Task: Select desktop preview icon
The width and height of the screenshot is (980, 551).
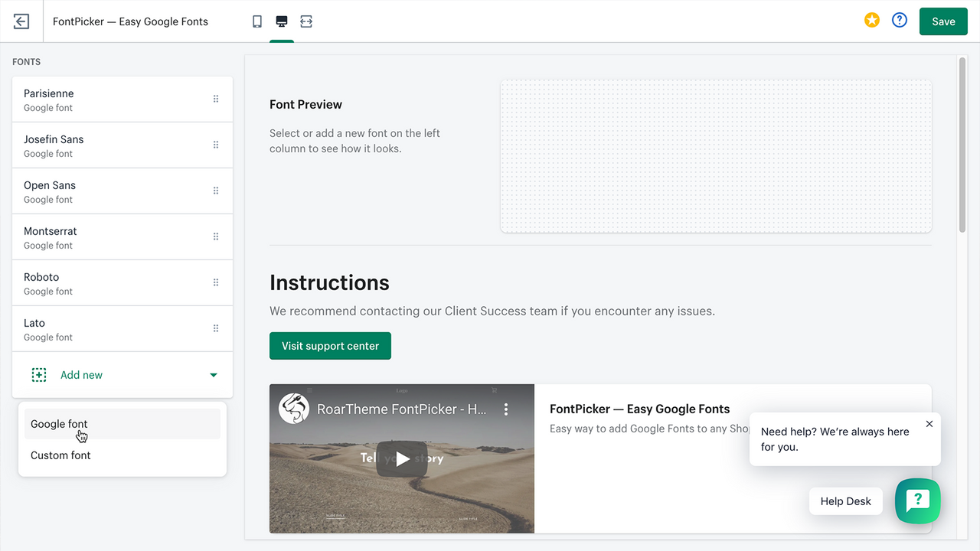Action: pyautogui.click(x=282, y=21)
